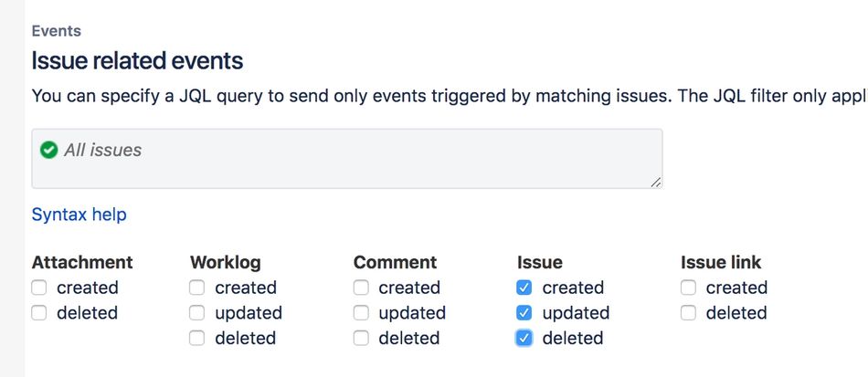Uncheck the Issue updated checkbox

(x=524, y=313)
